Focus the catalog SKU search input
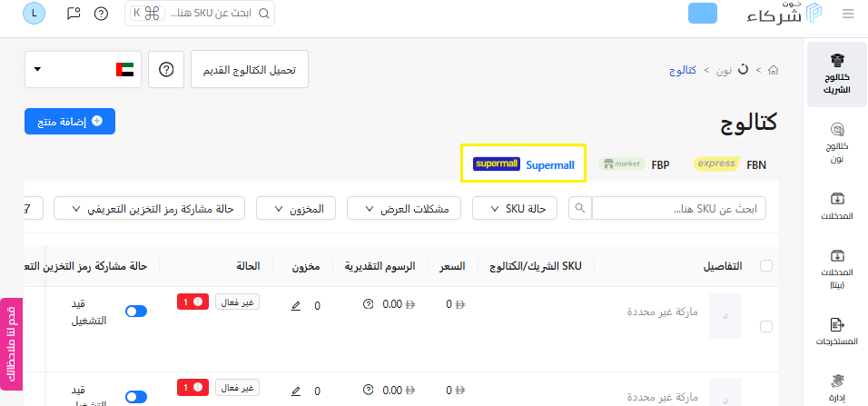868x406 pixels. pos(679,208)
